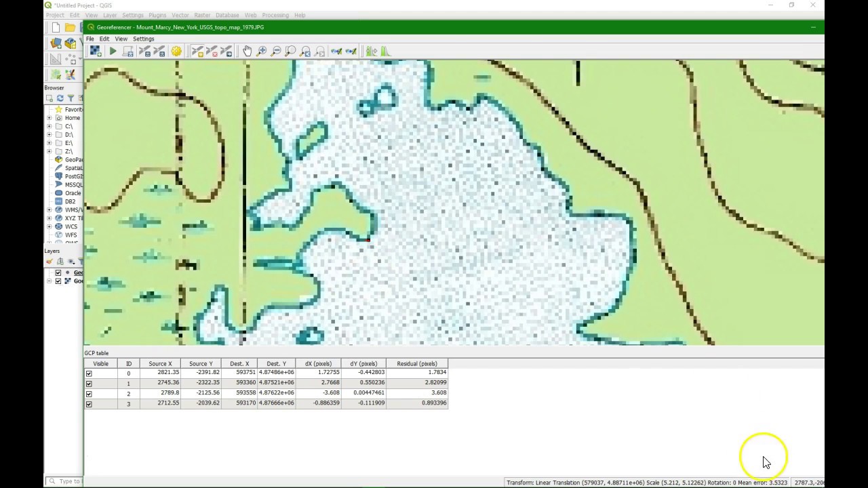868x488 pixels.
Task: Expand the Home node in Browser
Action: tap(49, 118)
